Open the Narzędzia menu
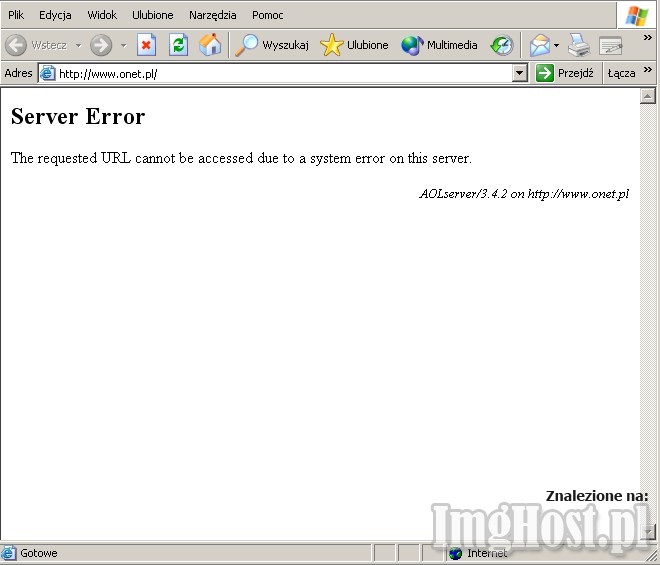660x565 pixels. (x=213, y=15)
